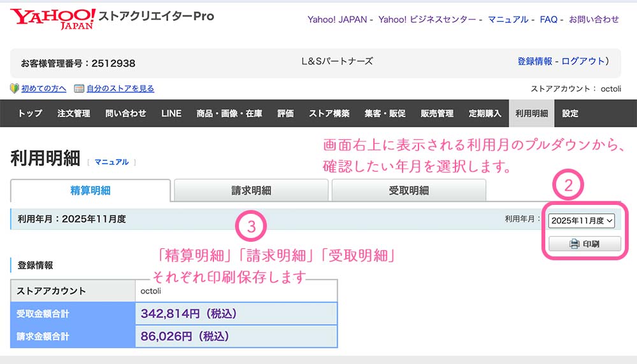Click the beginner leaf icon beside 初めての方へ

pyautogui.click(x=15, y=88)
